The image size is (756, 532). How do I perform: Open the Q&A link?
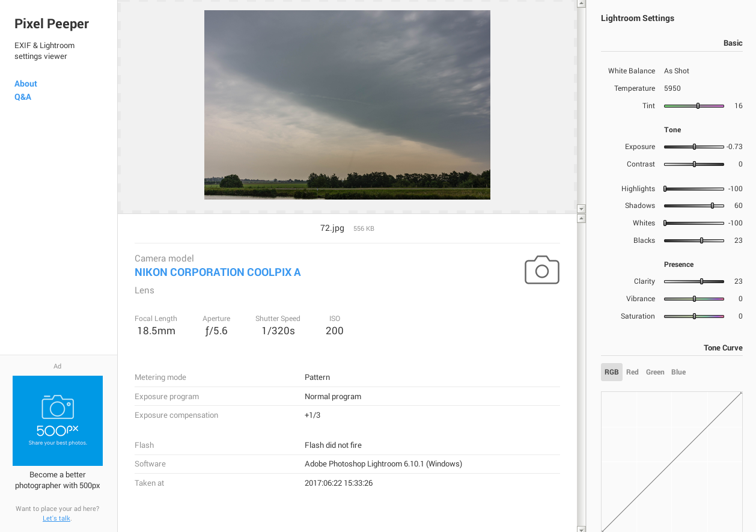(23, 97)
